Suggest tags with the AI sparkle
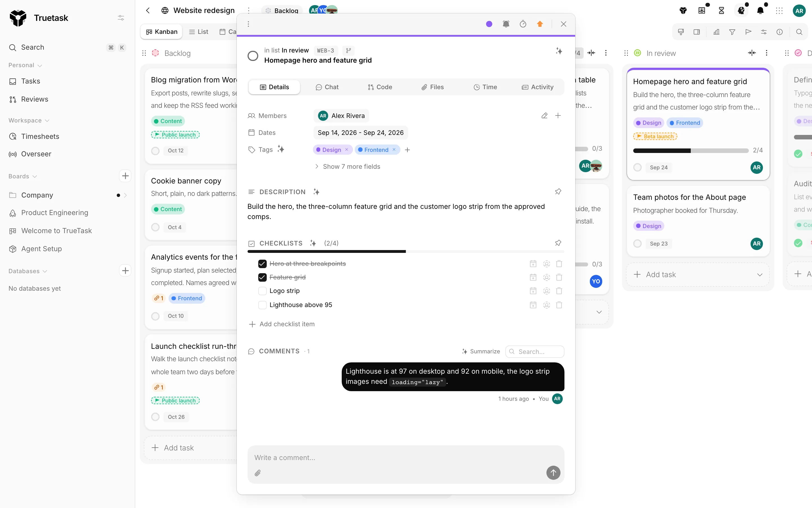812x508 pixels. click(281, 149)
